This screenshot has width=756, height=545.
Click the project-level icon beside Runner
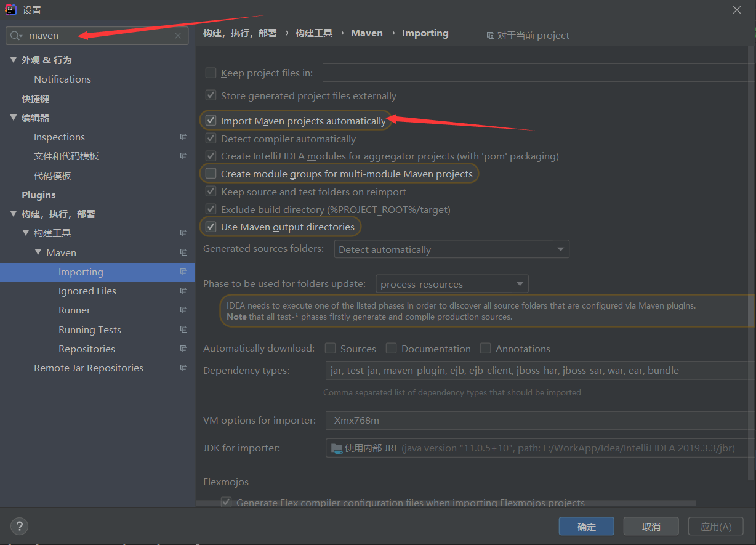pos(183,310)
